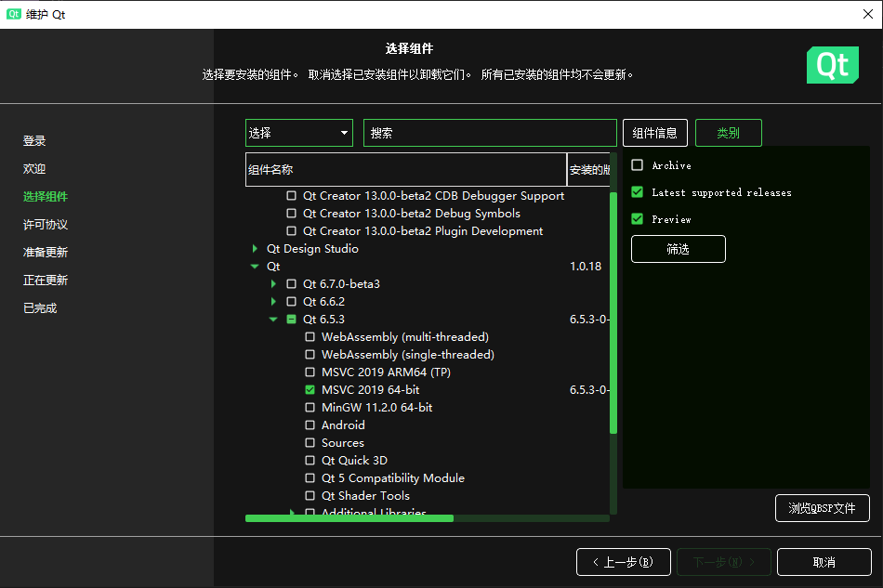
Task: Select the 准备更新 step in sidebar
Action: tap(45, 252)
